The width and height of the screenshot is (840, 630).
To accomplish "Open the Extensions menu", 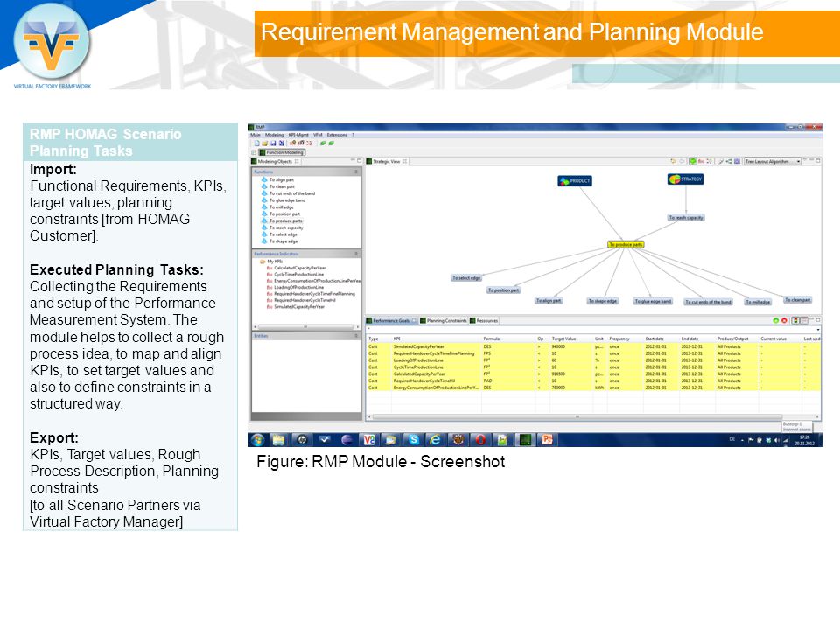I will point(337,135).
